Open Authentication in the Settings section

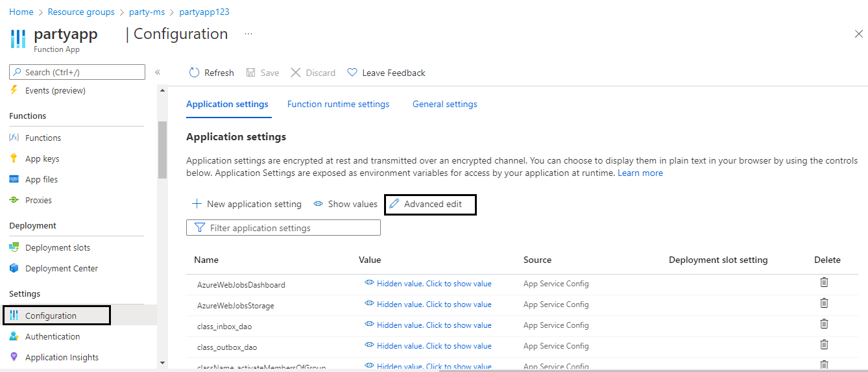[53, 336]
